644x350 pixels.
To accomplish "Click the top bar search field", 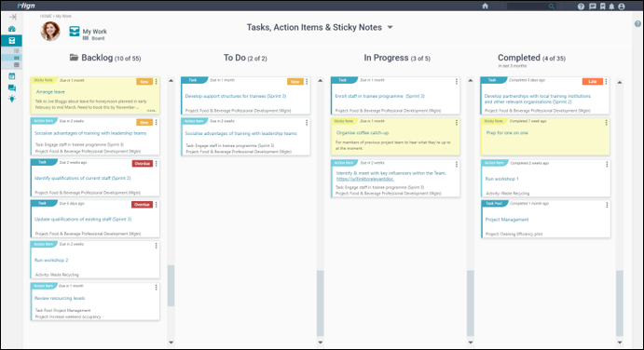I will (x=531, y=7).
